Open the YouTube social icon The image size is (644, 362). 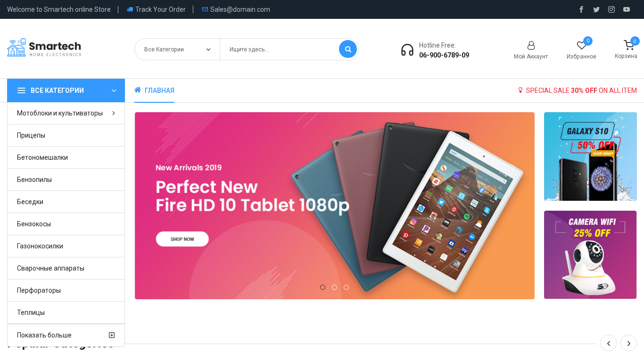pyautogui.click(x=627, y=9)
